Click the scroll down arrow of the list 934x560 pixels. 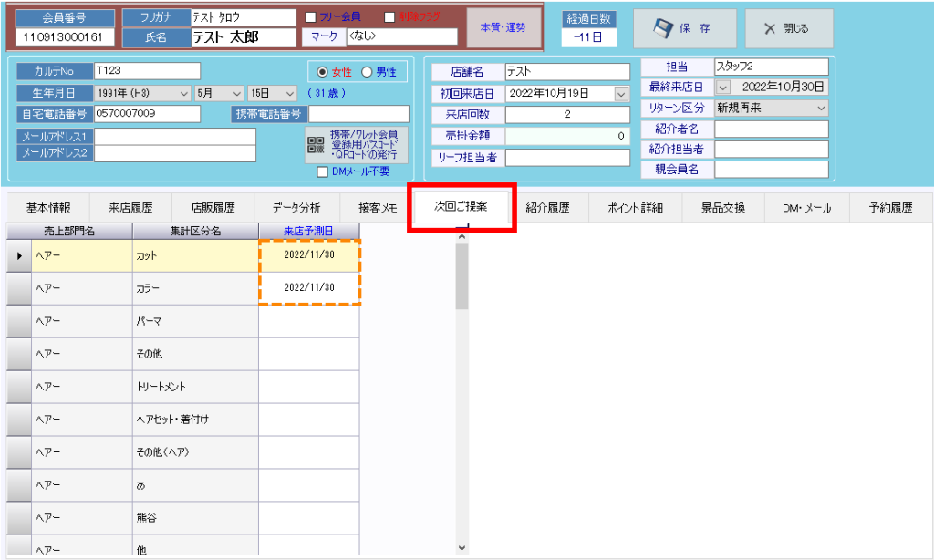(461, 547)
